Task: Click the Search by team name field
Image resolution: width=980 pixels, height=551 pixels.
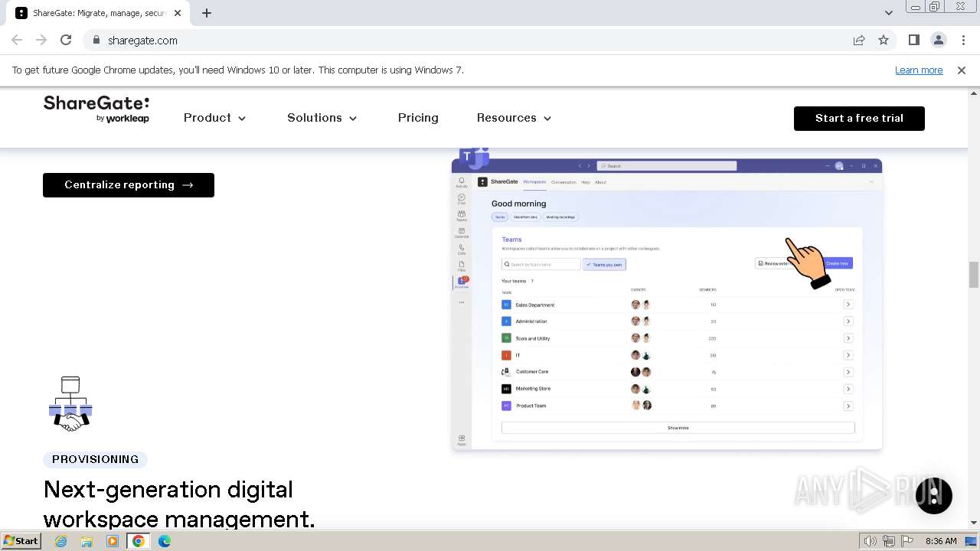Action: pyautogui.click(x=541, y=264)
